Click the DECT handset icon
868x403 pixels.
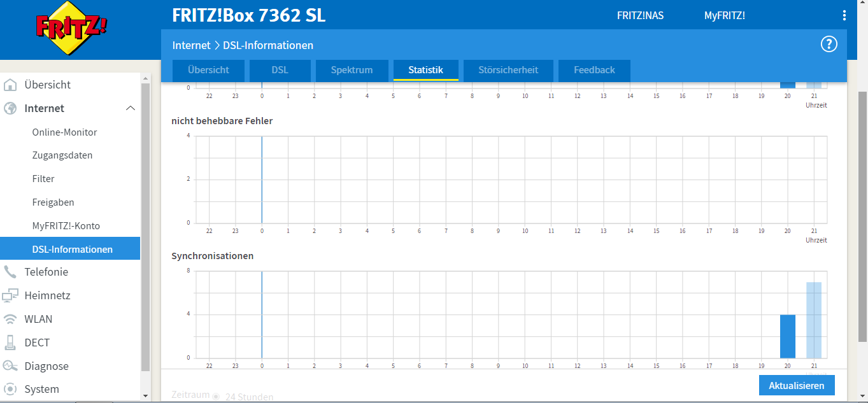10,343
